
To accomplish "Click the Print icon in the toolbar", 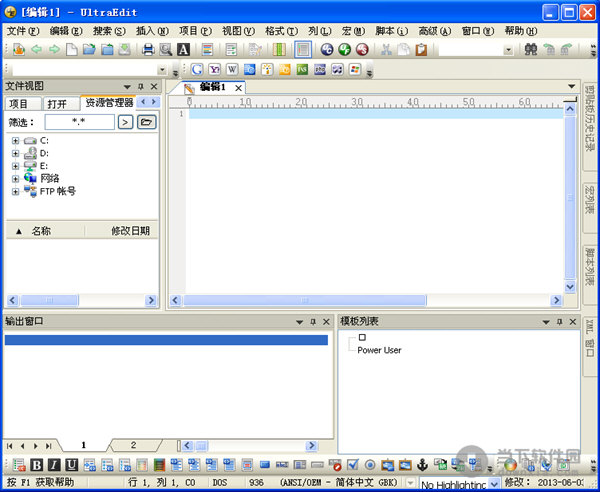I will coord(148,49).
